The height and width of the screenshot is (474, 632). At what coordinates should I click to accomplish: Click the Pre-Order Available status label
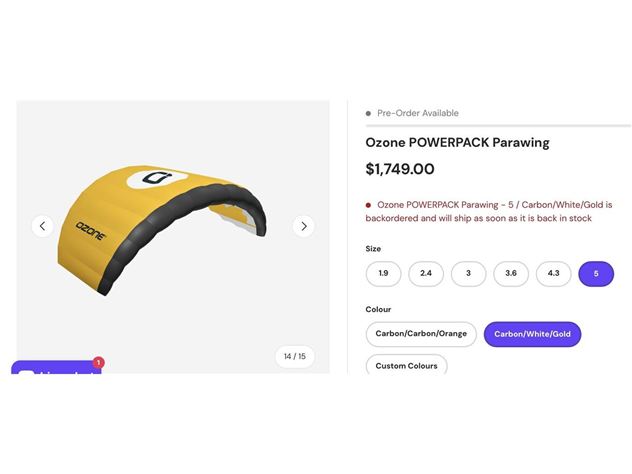(418, 113)
